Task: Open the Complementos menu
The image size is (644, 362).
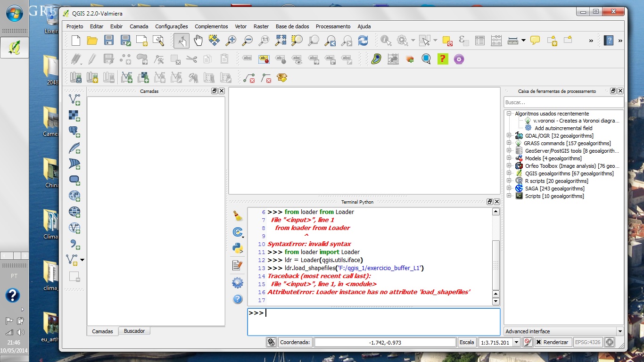Action: point(211,26)
